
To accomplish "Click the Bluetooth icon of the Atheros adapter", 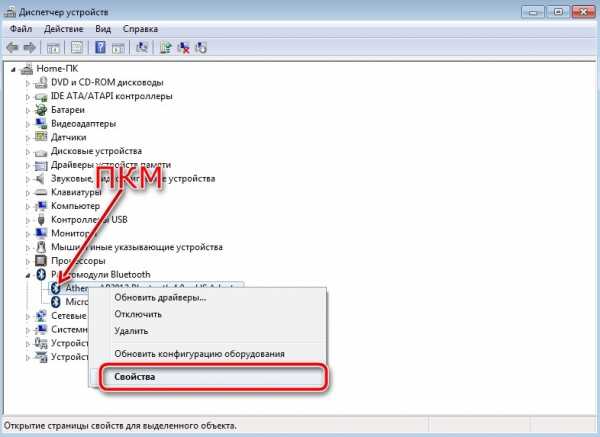I will (x=56, y=288).
